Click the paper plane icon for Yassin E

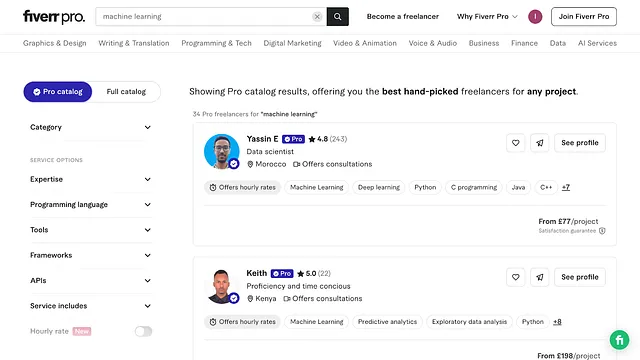[540, 143]
